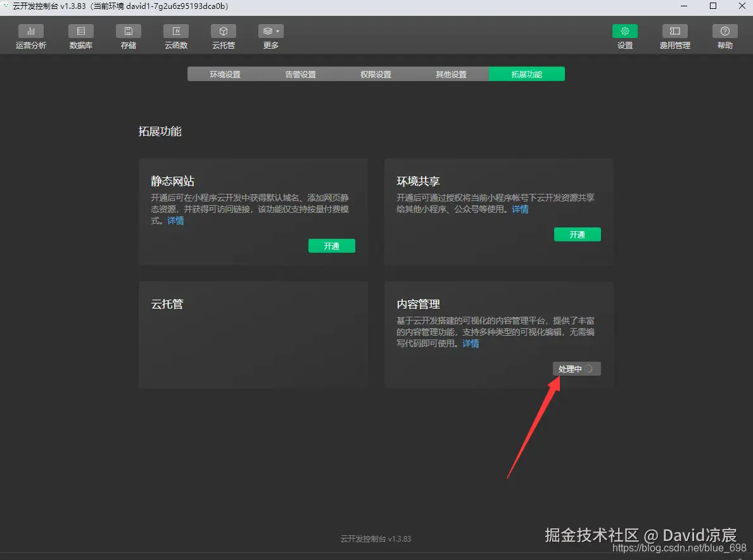Open the 其他设置 tab
Image resolution: width=753 pixels, height=560 pixels.
tap(452, 73)
